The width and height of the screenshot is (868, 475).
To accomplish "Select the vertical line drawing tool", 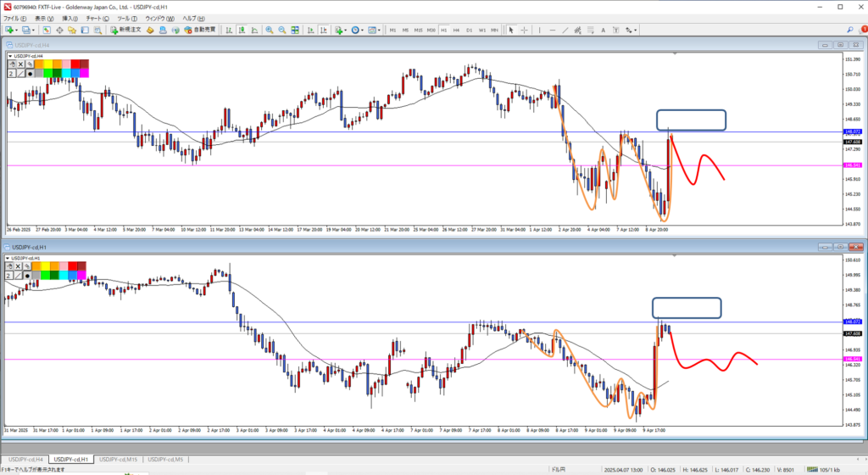I will pos(540,30).
